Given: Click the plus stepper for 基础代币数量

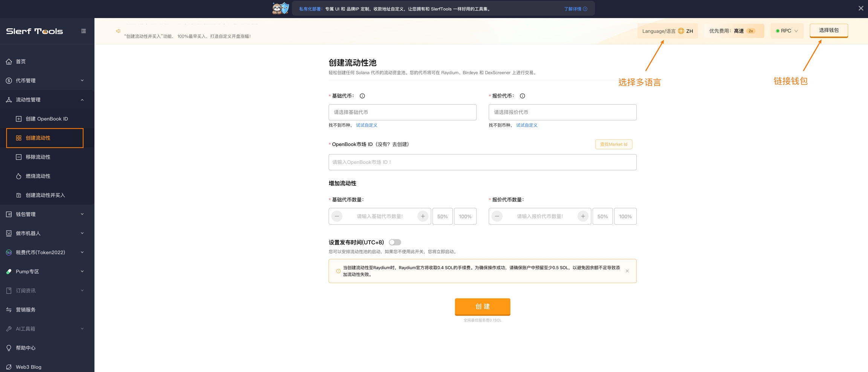Looking at the screenshot, I should point(423,216).
